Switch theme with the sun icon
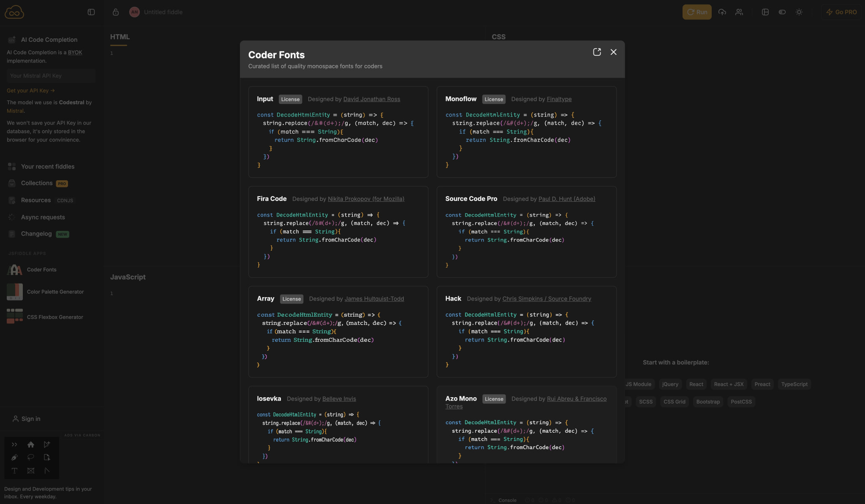 [799, 12]
